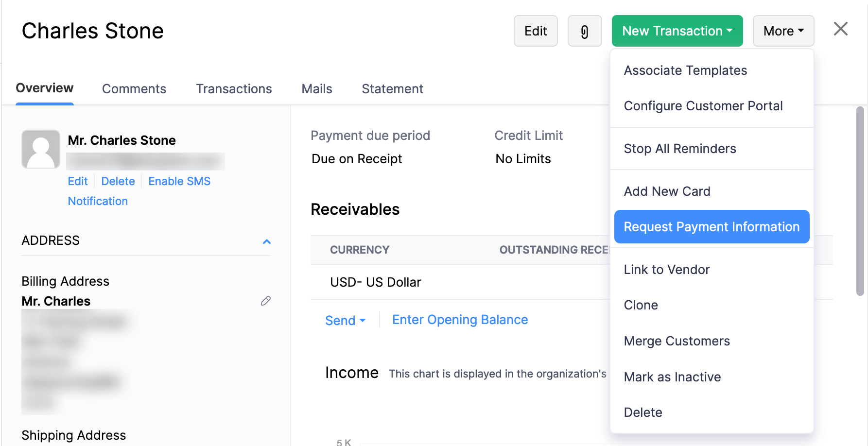Select Configure Customer Portal
The height and width of the screenshot is (446, 868).
click(703, 105)
